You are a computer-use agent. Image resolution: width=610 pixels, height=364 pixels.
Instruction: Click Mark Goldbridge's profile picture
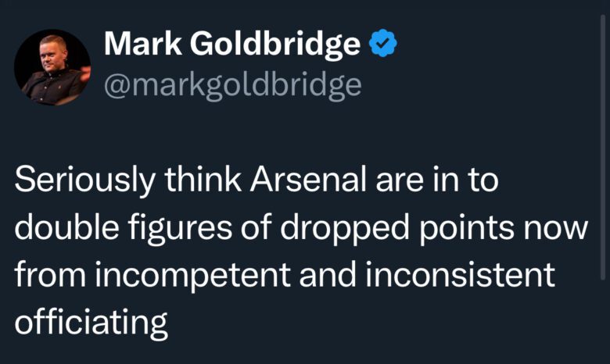[52, 67]
